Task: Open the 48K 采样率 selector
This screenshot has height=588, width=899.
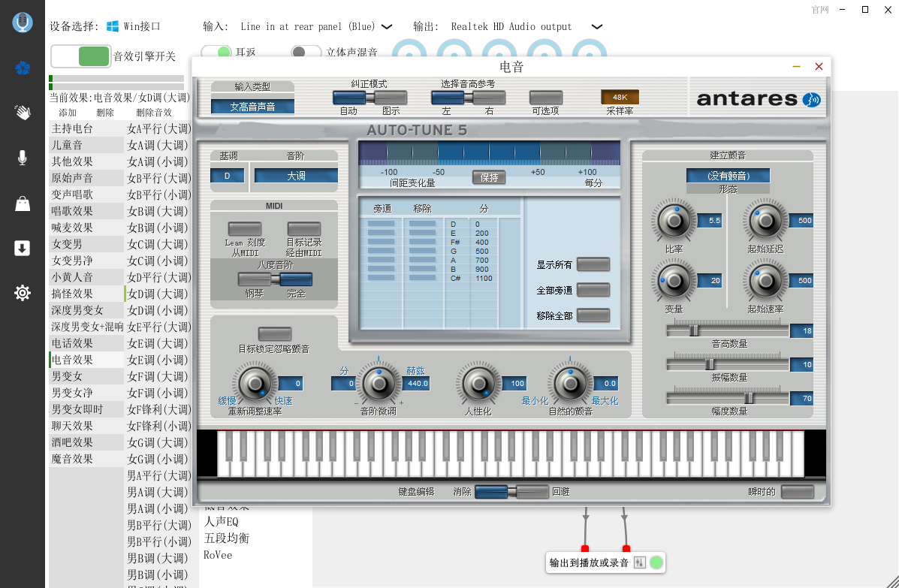Action: (620, 97)
